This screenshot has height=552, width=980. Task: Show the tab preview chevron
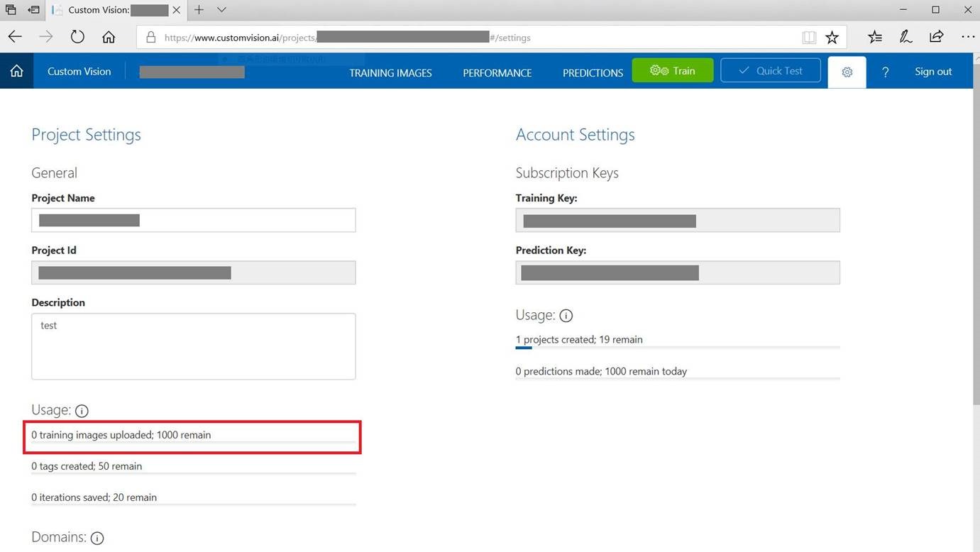point(221,10)
